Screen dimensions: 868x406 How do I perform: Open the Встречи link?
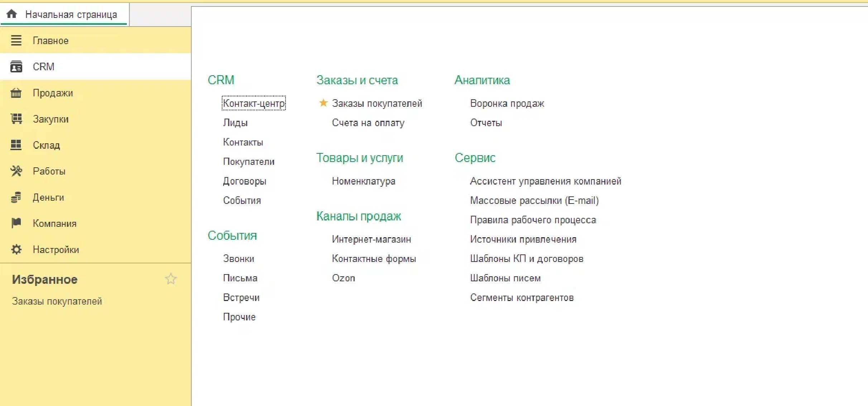click(x=241, y=297)
